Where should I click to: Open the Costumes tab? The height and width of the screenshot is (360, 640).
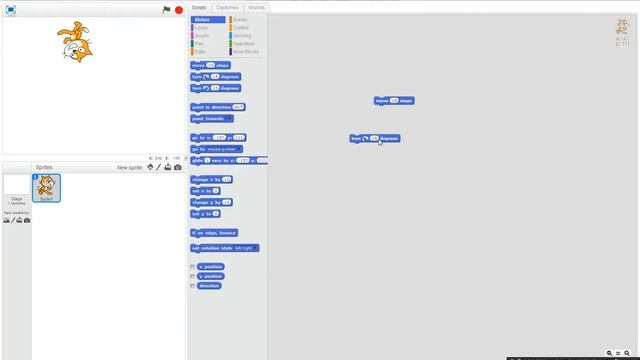click(x=227, y=8)
